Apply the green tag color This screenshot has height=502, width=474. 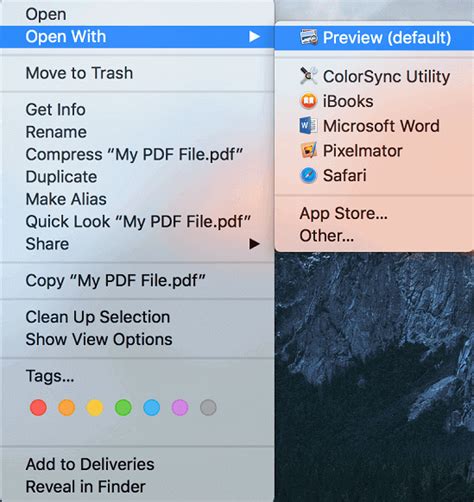coord(123,407)
